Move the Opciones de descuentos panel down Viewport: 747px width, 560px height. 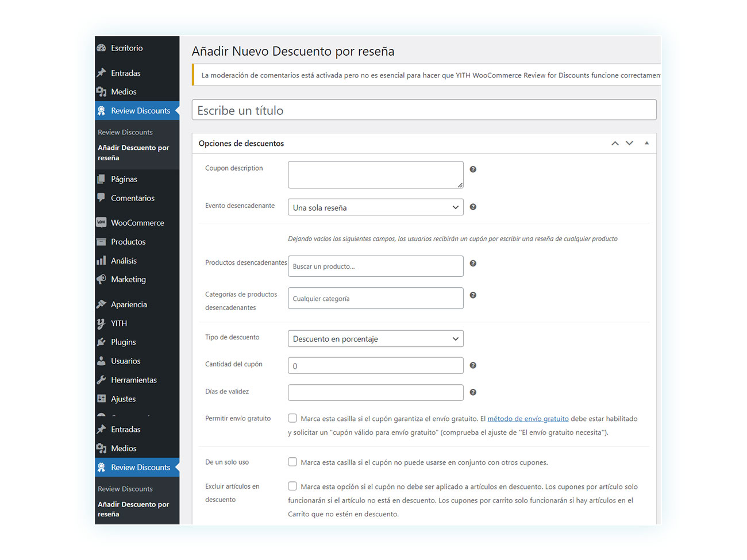coord(629,143)
